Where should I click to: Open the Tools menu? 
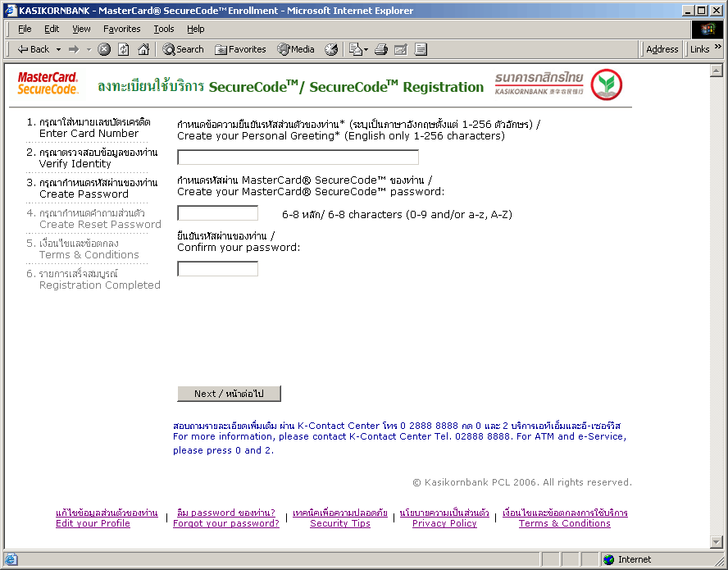click(x=164, y=29)
